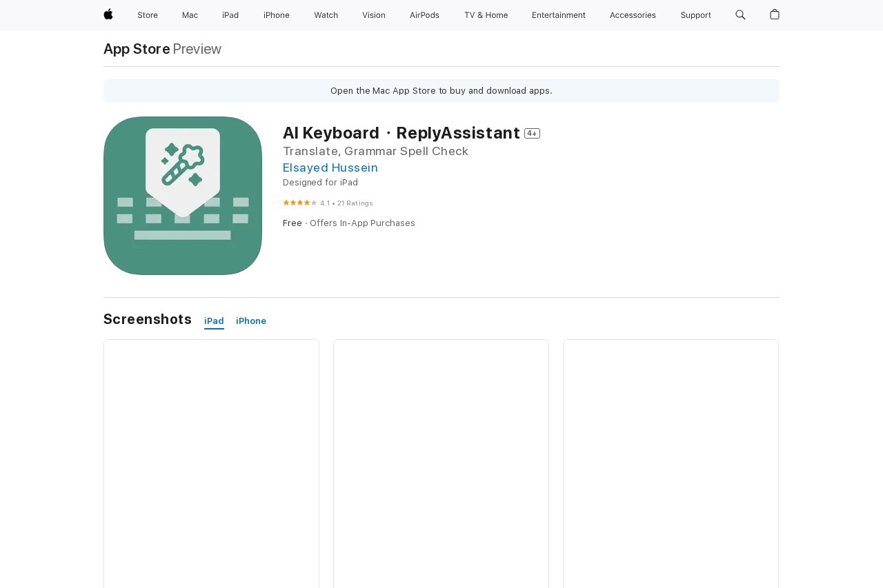Click the third screenshot placeholder
883x588 pixels.
(x=671, y=463)
